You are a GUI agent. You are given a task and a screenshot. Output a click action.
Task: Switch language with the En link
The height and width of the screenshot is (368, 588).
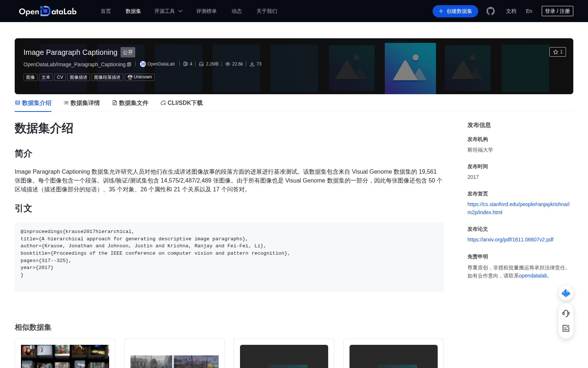tap(529, 11)
